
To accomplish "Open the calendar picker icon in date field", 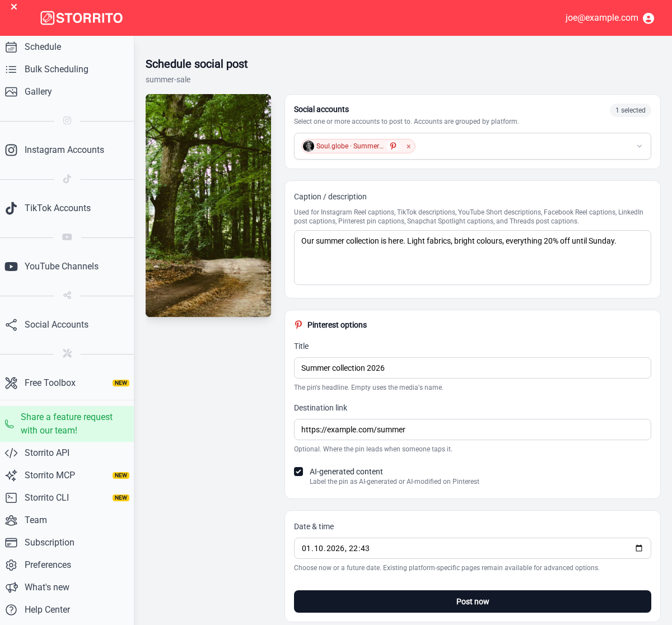I will click(639, 548).
